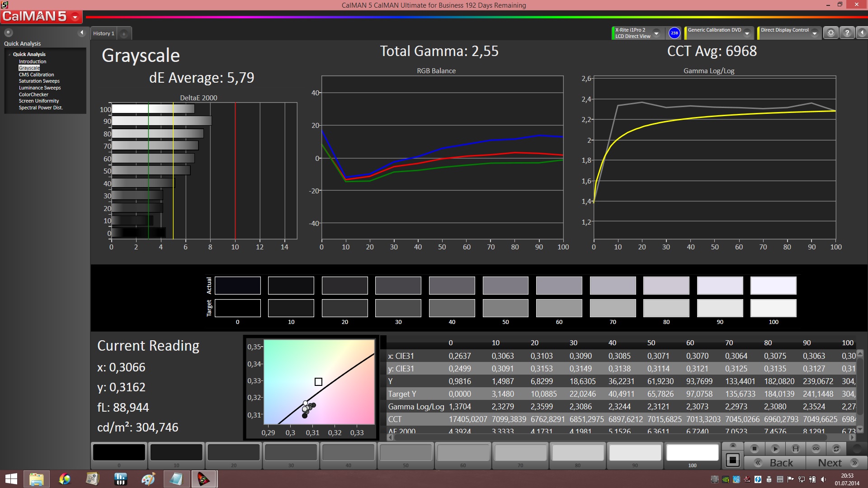Click the stop measurement button

click(754, 449)
